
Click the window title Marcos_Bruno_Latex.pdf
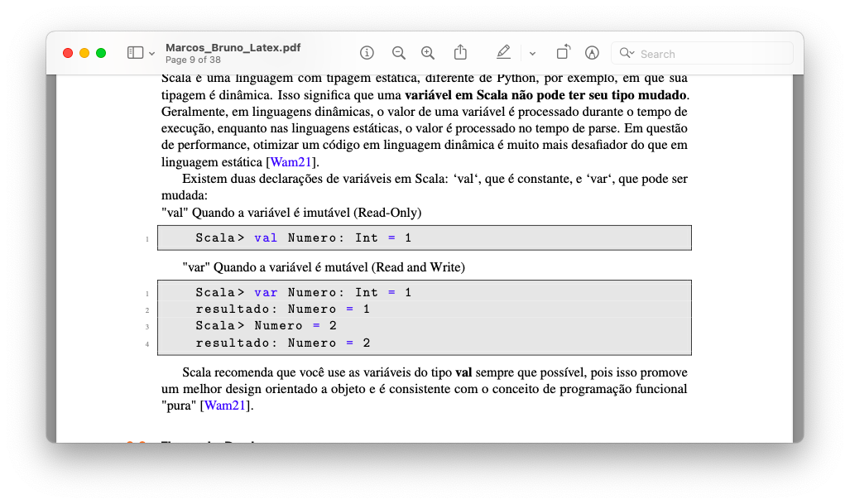coord(233,48)
